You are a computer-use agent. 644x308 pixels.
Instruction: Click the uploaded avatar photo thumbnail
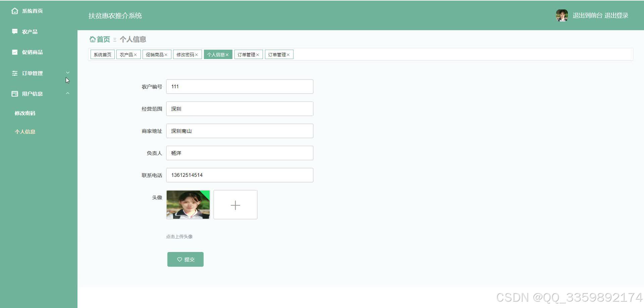(188, 205)
